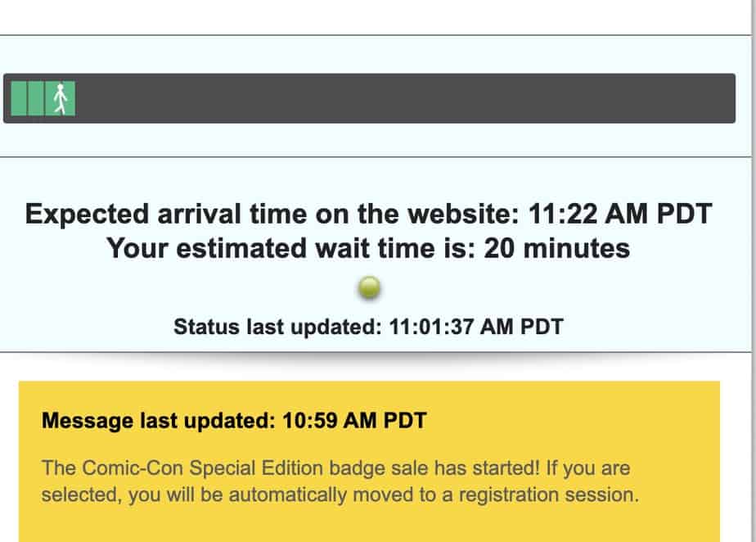
Task: Click the Comic-Con Special Edition badge sale message
Action: tap(340, 481)
